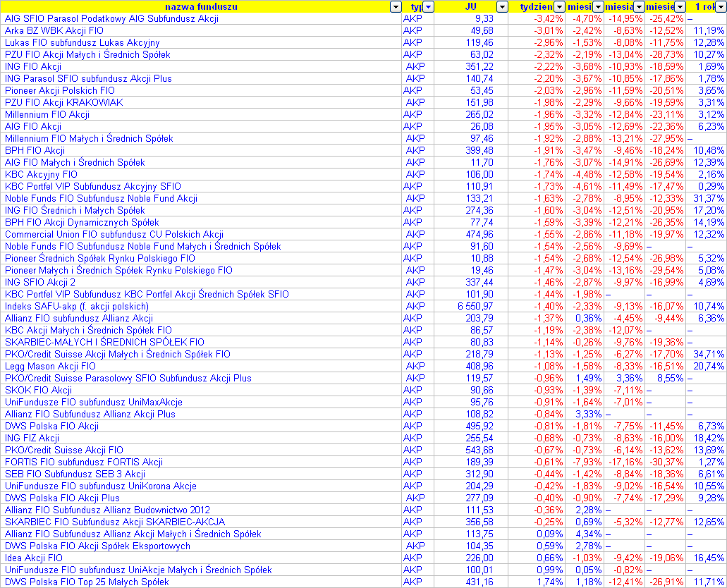The image size is (727, 588).
Task: Select the 'ING FIO Akcji' fund name
Action: click(x=33, y=67)
